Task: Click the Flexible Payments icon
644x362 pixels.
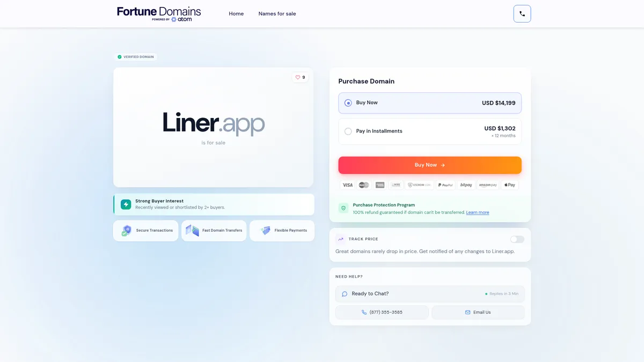Action: coord(266,231)
